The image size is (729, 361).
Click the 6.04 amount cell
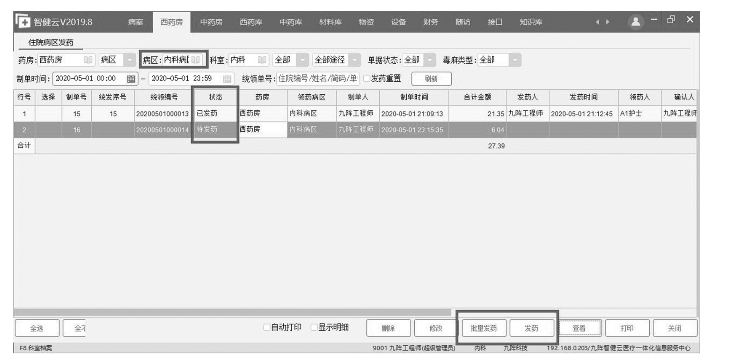tap(477, 130)
